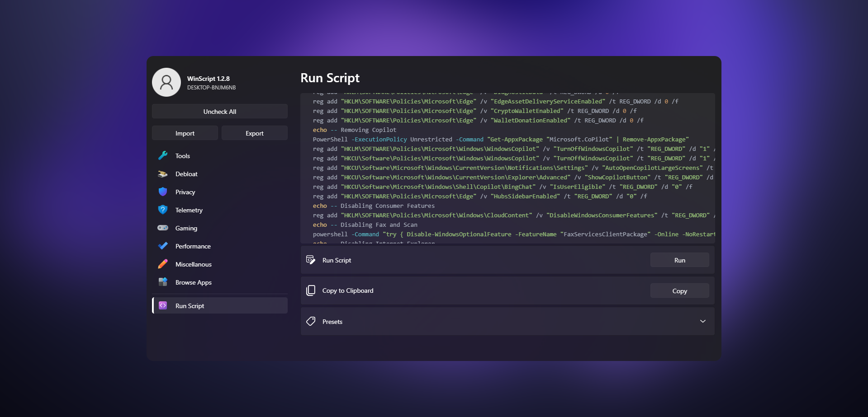Execute the script with the Run button
This screenshot has width=868, height=417.
[x=679, y=260]
